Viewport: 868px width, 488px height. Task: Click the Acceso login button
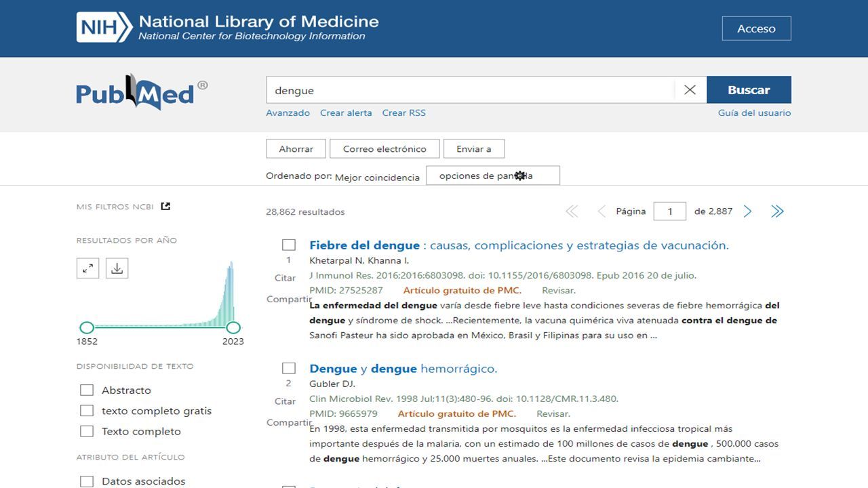pyautogui.click(x=756, y=28)
